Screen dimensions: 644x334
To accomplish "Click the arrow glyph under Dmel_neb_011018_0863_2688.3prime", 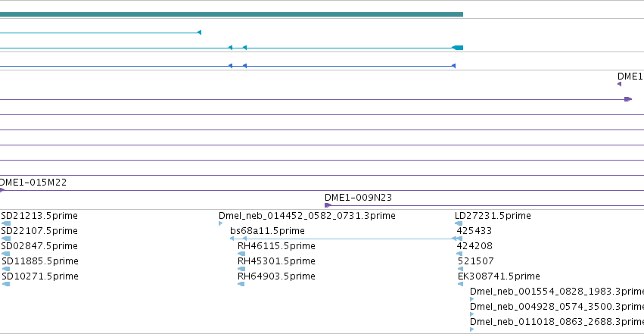I will click(x=472, y=329).
